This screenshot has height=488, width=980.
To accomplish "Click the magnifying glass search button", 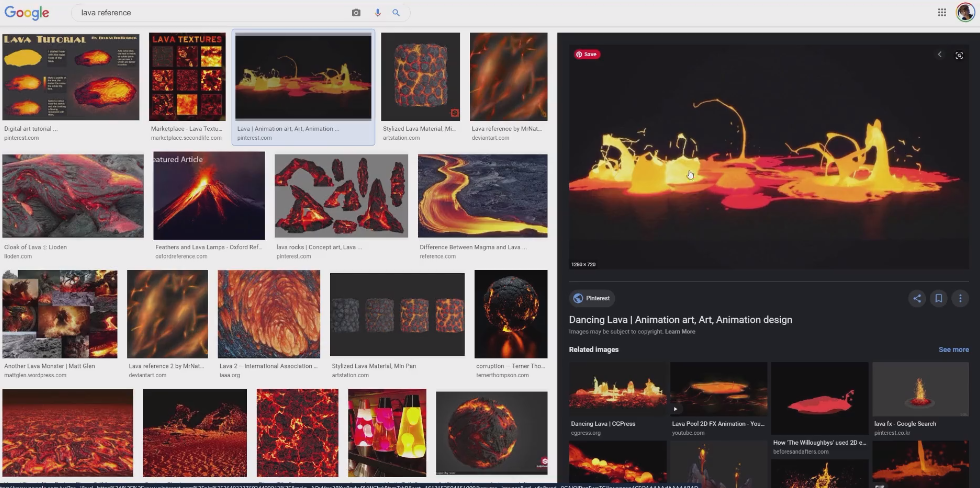I will coord(396,13).
